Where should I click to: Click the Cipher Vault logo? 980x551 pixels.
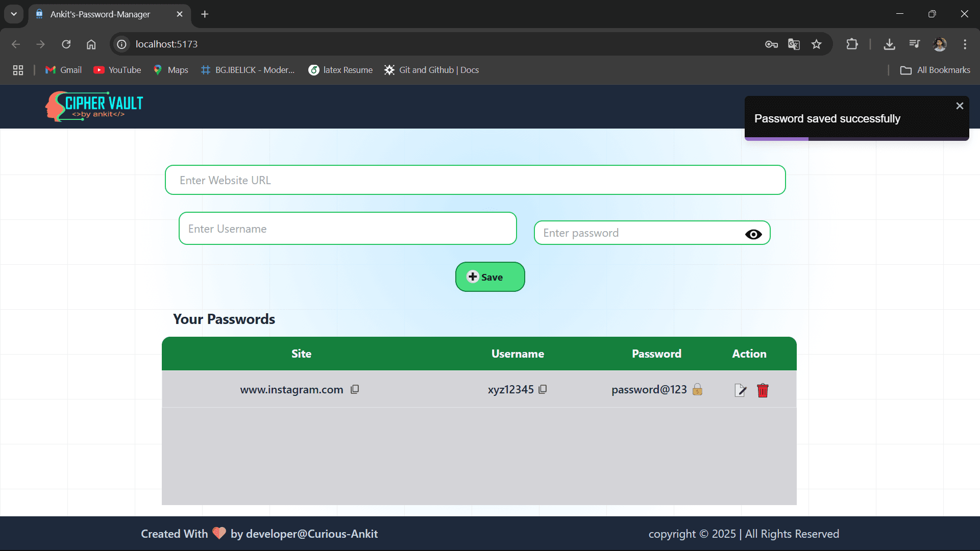coord(94,106)
